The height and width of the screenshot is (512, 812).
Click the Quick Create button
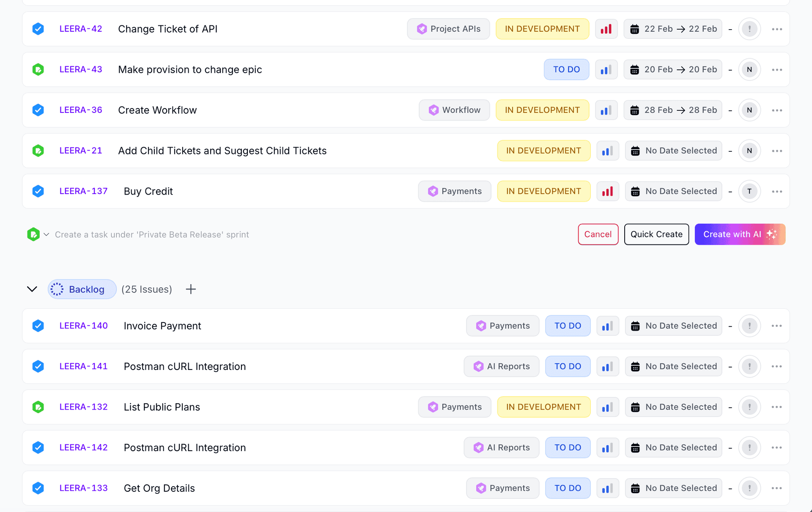(x=656, y=234)
